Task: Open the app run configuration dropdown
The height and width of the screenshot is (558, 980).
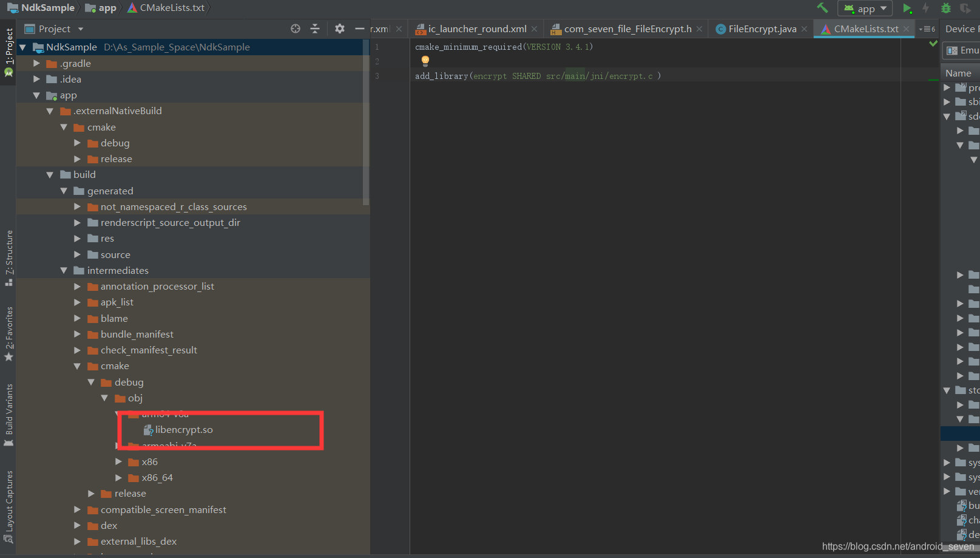Action: click(865, 9)
